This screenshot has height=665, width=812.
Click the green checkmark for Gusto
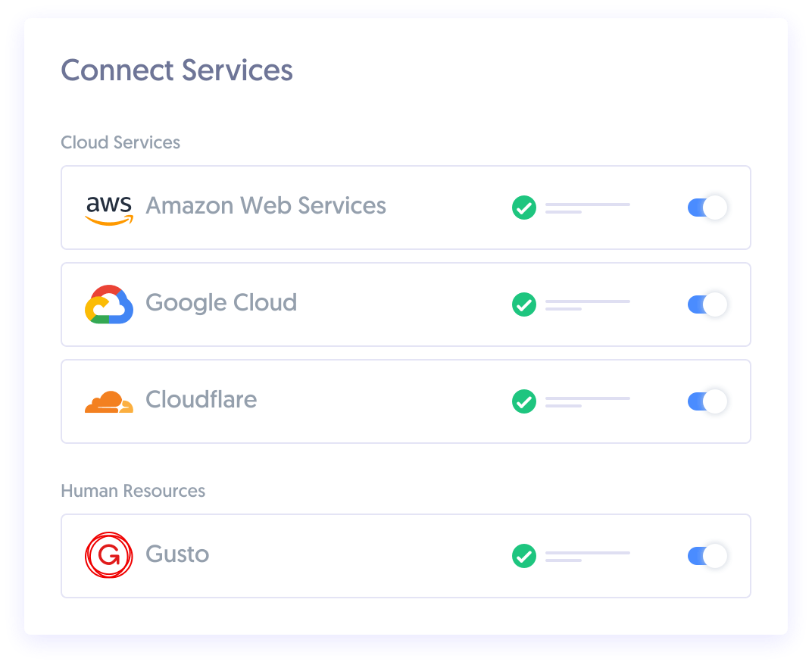524,556
